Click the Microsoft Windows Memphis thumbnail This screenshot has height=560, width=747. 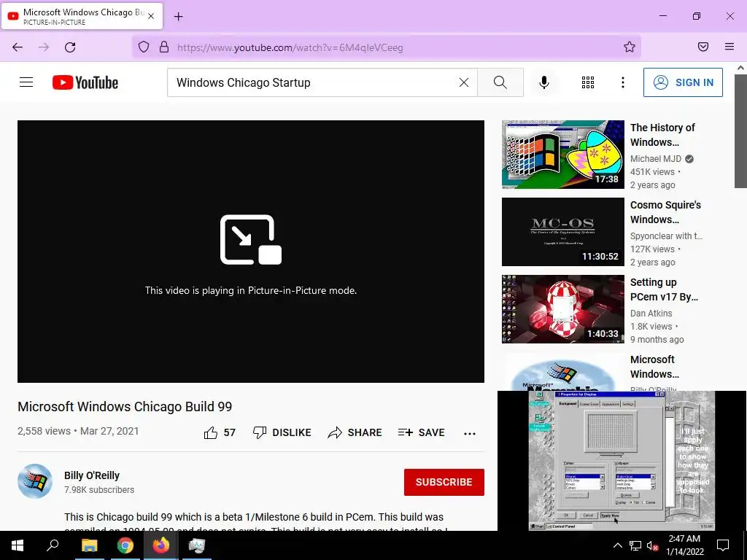[x=562, y=372]
